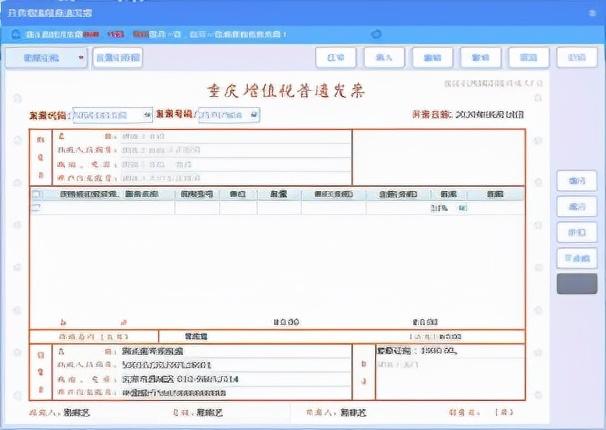The height and width of the screenshot is (430, 606).
Task: Expand the invoice code (发票代码) dropdown
Action: (x=149, y=115)
